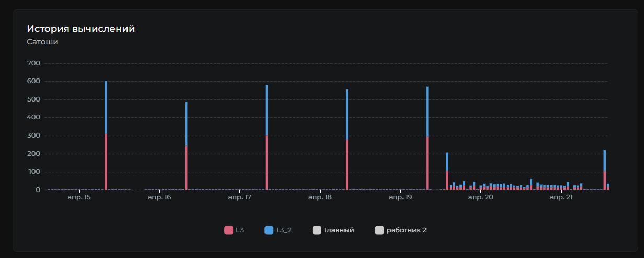The height and width of the screenshot is (258, 644).
Task: Click the апр. 15 x-axis date label
Action: (x=79, y=198)
